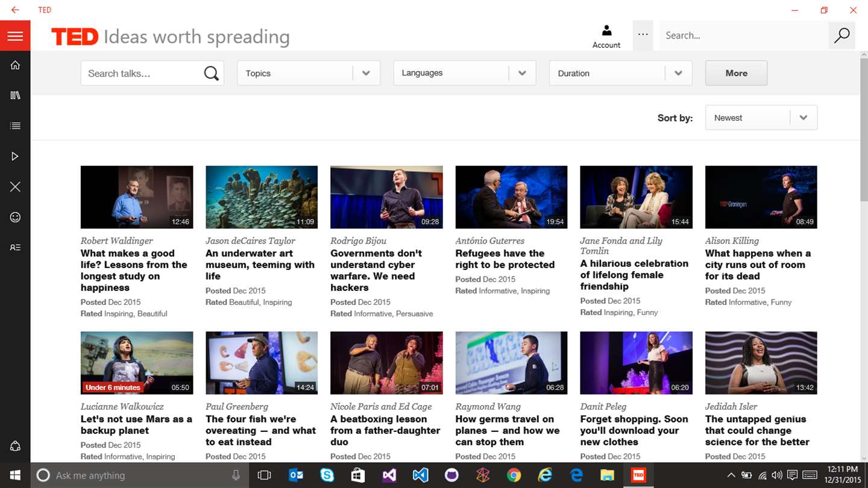The image size is (868, 488).
Task: Open Windows Store from the taskbar
Action: (x=358, y=475)
